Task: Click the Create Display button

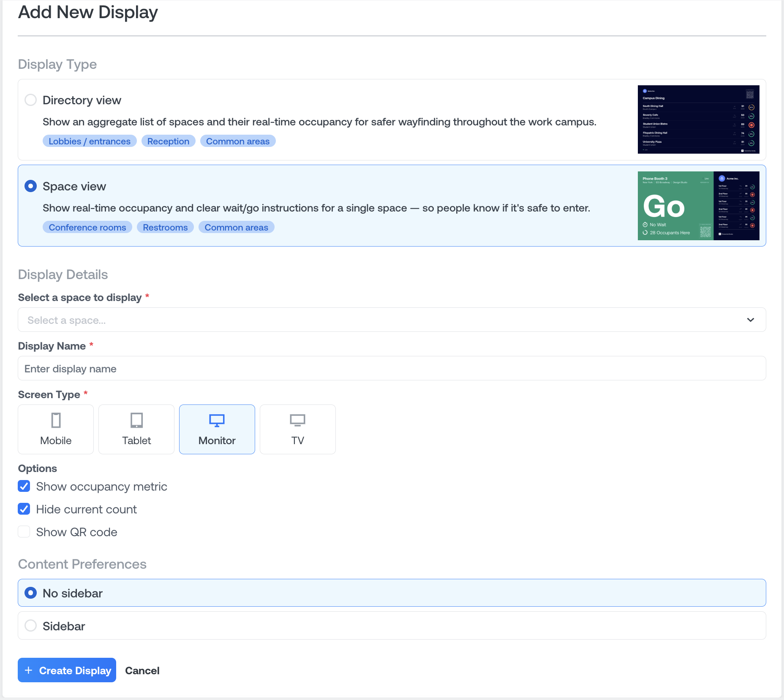Action: click(x=66, y=670)
